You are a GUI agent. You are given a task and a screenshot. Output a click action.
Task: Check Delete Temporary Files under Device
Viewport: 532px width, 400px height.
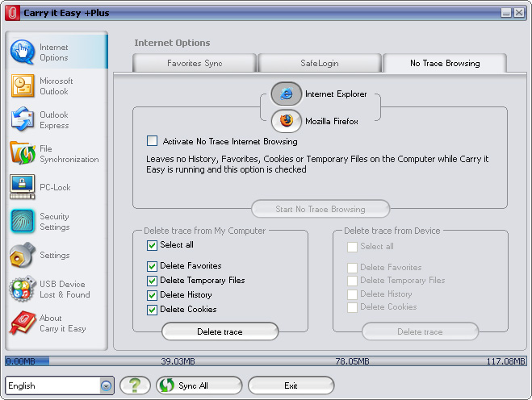352,281
